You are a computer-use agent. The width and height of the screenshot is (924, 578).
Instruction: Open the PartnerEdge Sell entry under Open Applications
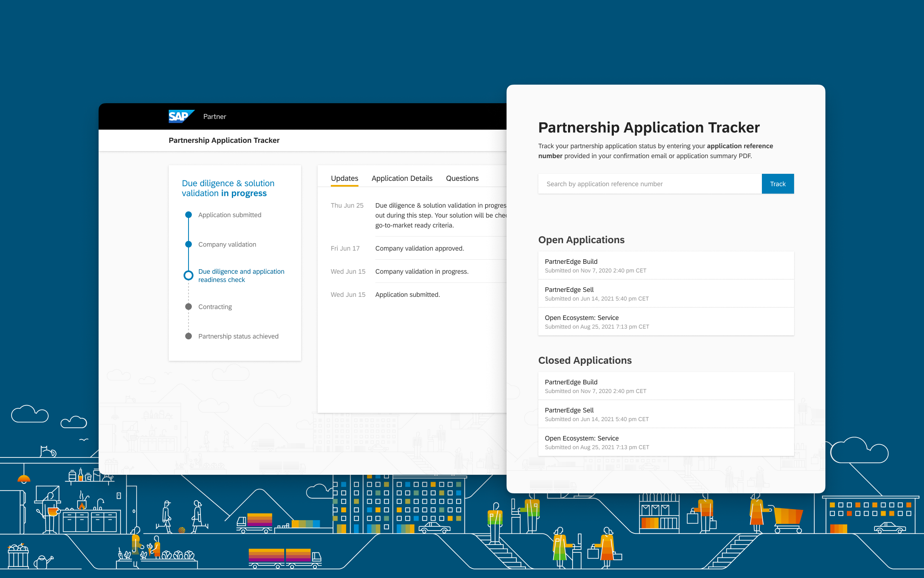tap(666, 294)
